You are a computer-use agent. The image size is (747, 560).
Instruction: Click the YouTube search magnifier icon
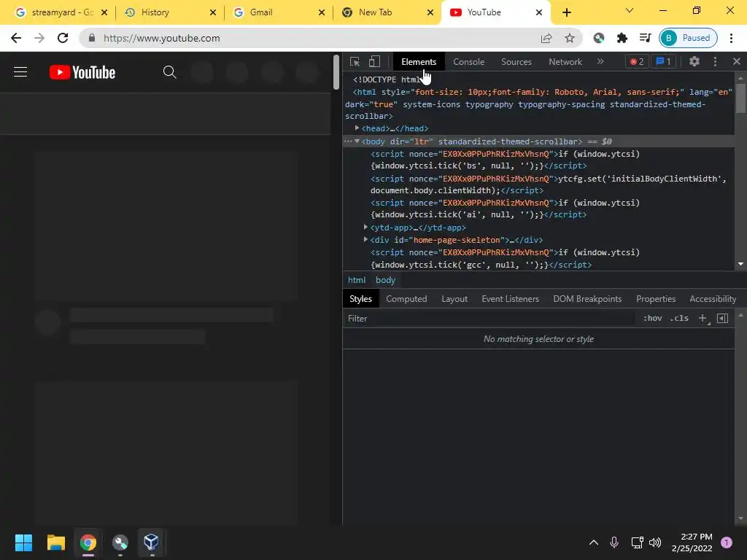169,72
